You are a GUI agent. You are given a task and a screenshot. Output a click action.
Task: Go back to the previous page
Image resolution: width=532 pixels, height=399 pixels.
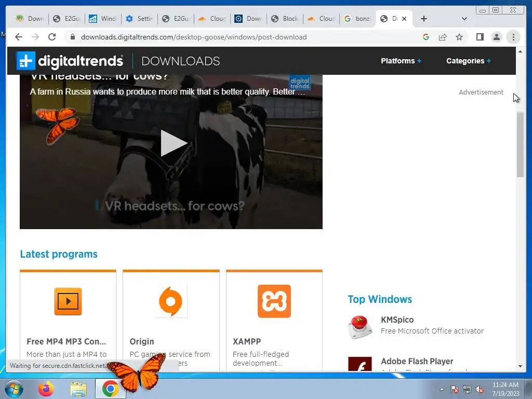(19, 37)
